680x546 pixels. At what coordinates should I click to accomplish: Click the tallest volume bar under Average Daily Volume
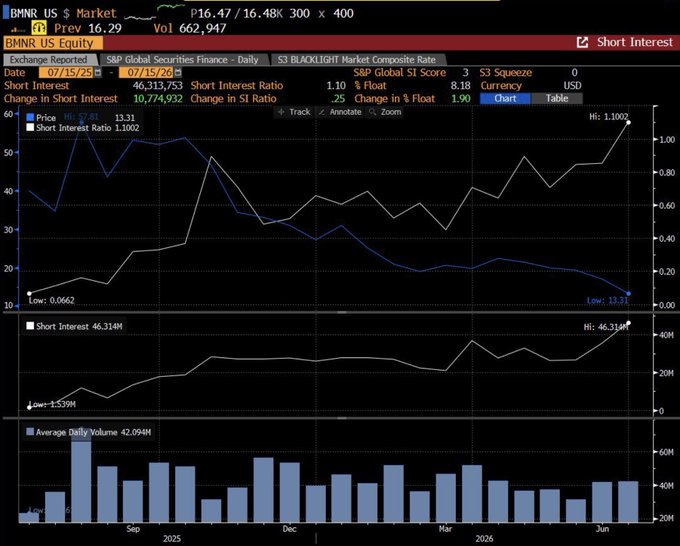(x=81, y=475)
